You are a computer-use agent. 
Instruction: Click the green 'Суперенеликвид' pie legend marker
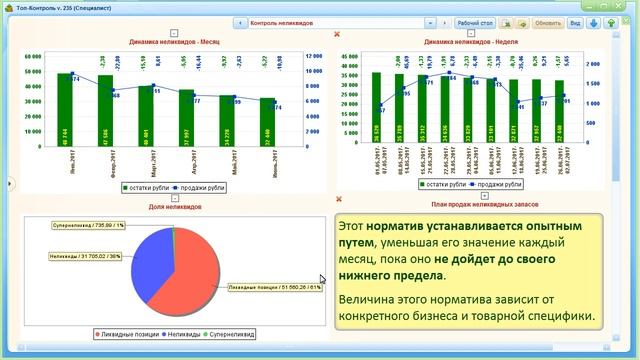point(206,334)
